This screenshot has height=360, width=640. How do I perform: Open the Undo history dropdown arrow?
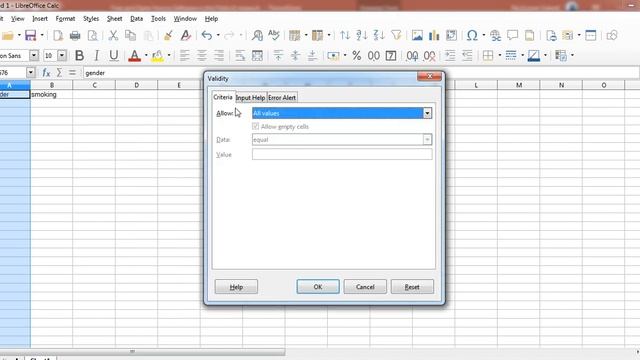(218, 36)
